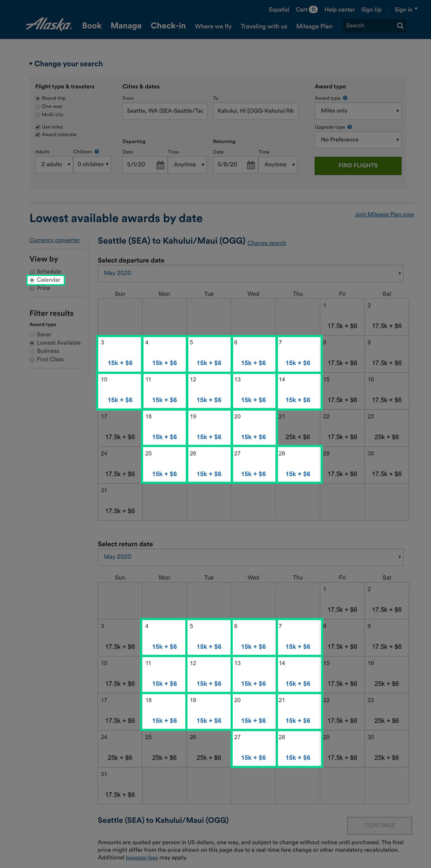
Task: Open the returning date calendar icon
Action: (251, 165)
